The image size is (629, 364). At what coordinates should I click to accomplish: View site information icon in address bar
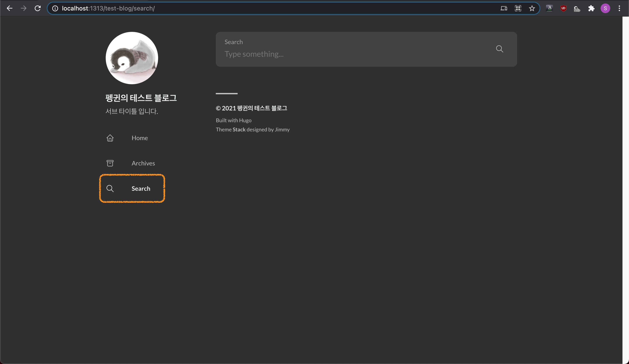(x=55, y=9)
